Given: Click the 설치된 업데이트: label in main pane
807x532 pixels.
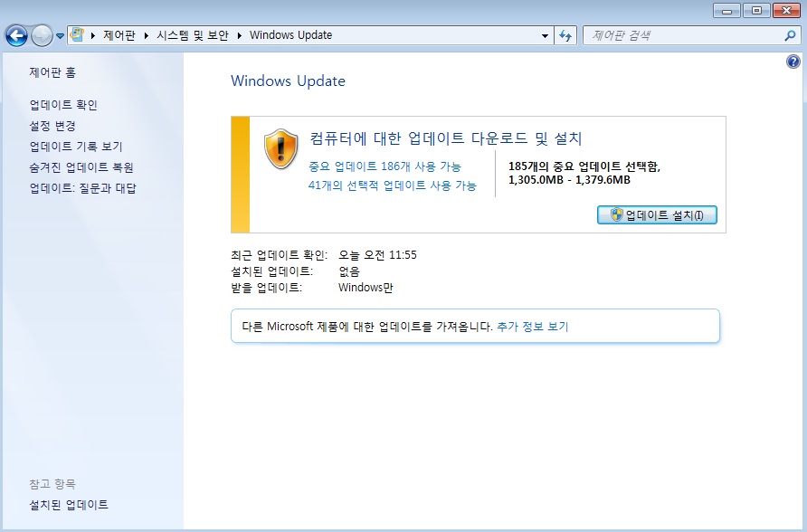Looking at the screenshot, I should point(271,271).
